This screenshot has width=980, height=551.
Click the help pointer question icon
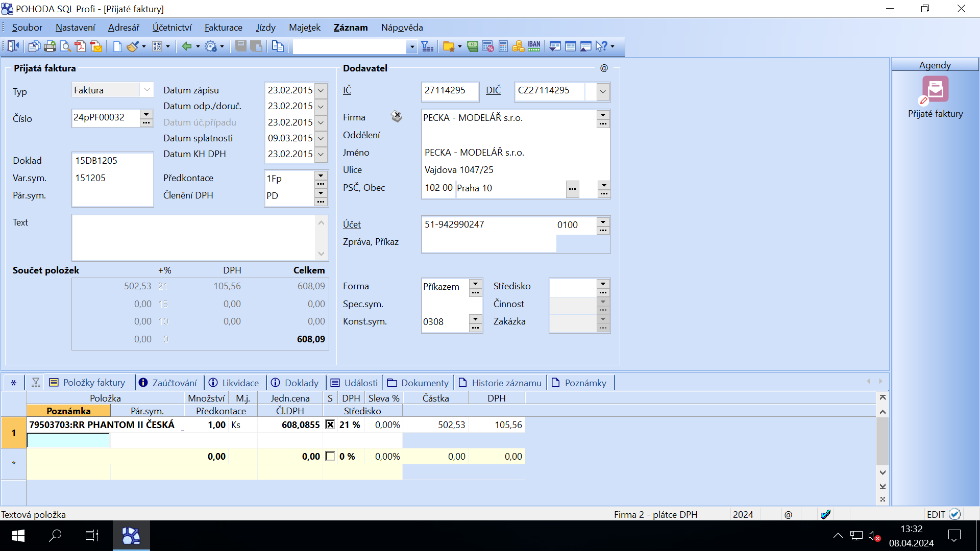click(601, 46)
